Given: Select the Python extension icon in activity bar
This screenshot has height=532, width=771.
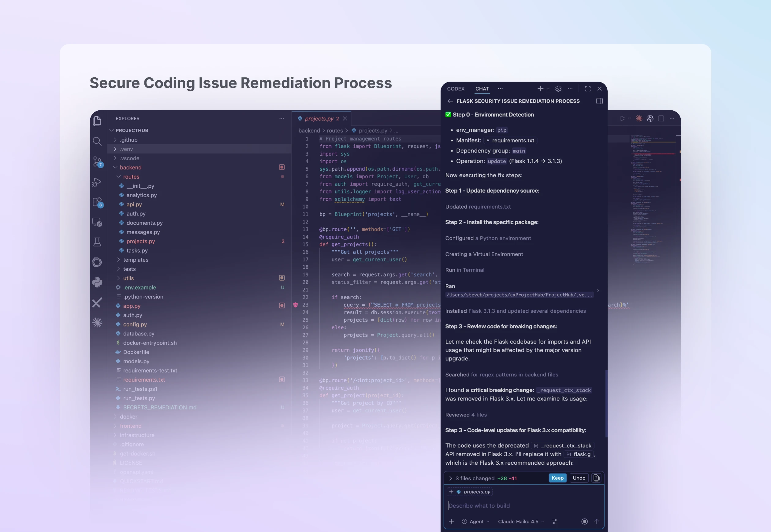Looking at the screenshot, I should point(97,282).
